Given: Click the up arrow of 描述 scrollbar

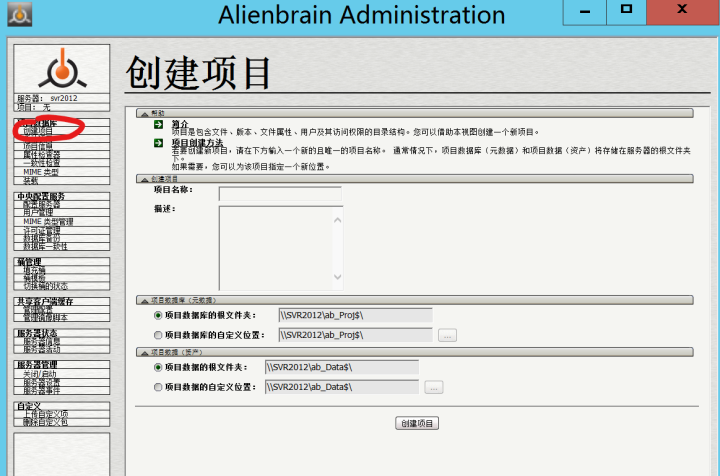Looking at the screenshot, I should click(338, 220).
